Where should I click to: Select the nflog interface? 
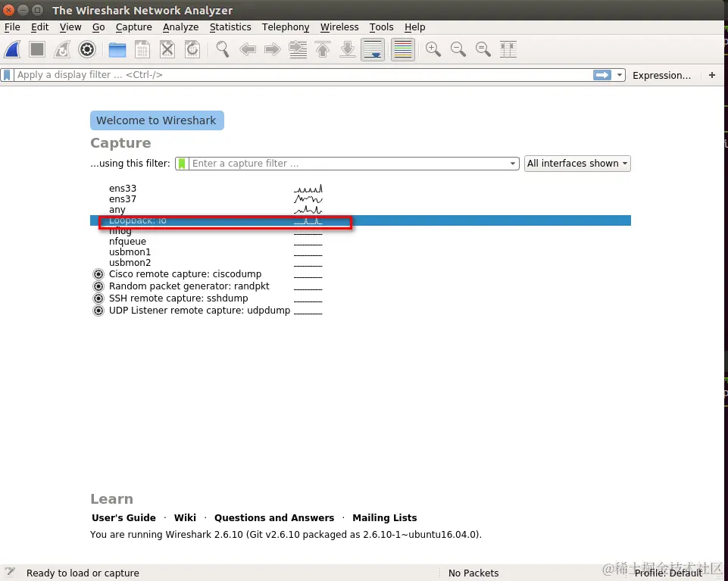pos(361,231)
